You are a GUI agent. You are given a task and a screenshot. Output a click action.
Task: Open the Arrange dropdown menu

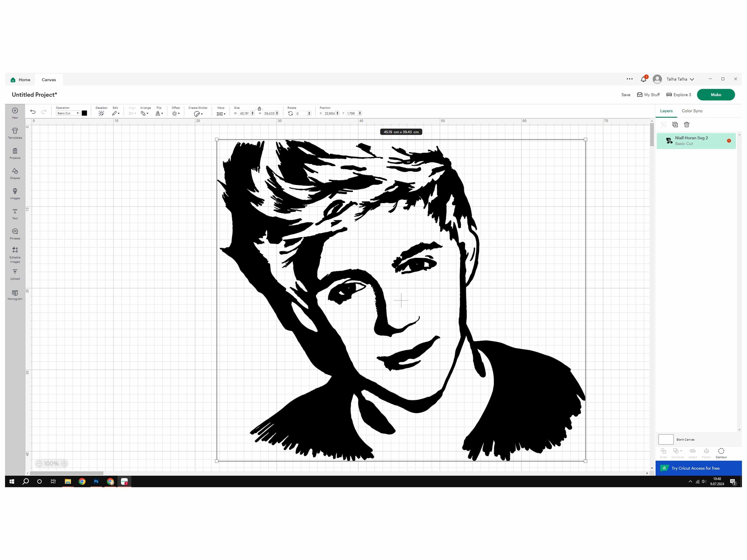pyautogui.click(x=144, y=113)
